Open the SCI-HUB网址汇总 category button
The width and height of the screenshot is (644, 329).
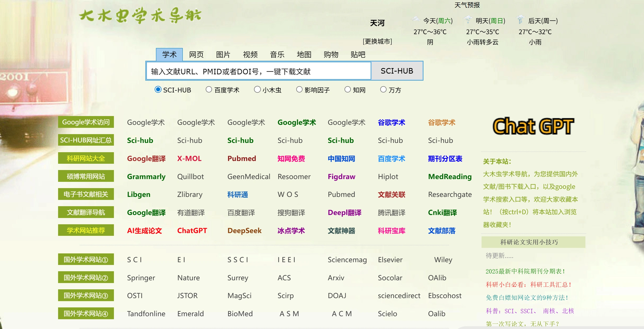pos(86,140)
